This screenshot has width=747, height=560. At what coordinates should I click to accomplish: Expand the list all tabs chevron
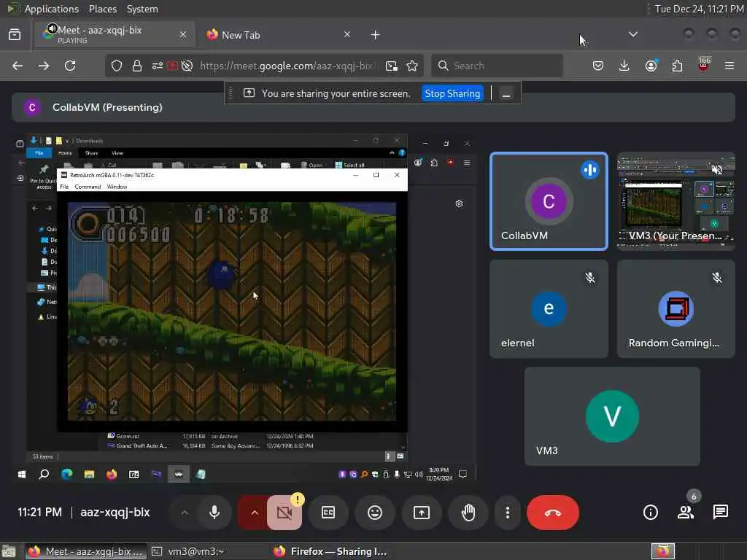[632, 34]
